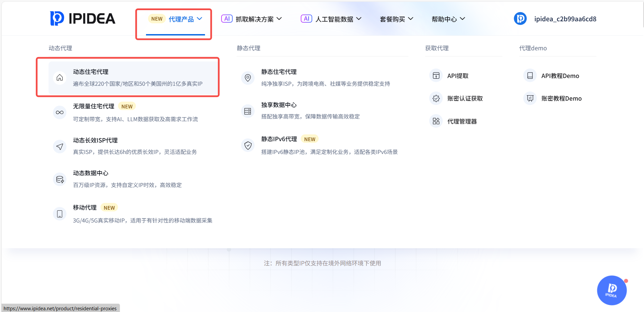The image size is (644, 312).
Task: Click the 获取代理 section heading
Action: point(437,48)
